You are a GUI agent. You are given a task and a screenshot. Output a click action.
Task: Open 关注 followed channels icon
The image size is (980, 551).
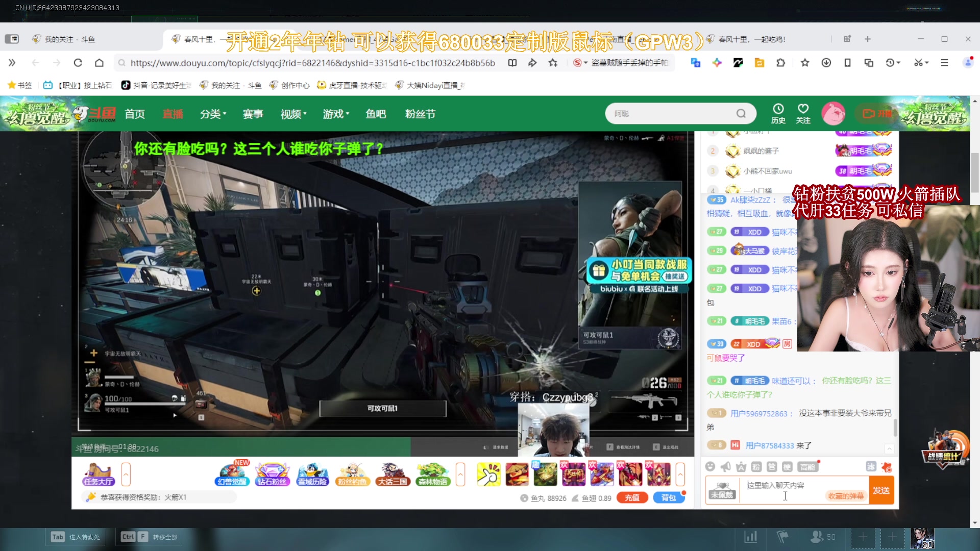(x=803, y=113)
